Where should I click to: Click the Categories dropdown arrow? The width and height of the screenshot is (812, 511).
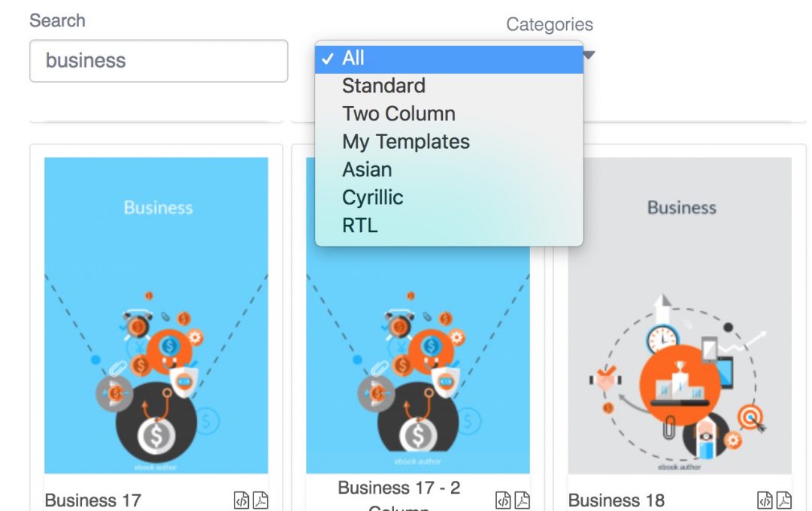coord(589,54)
